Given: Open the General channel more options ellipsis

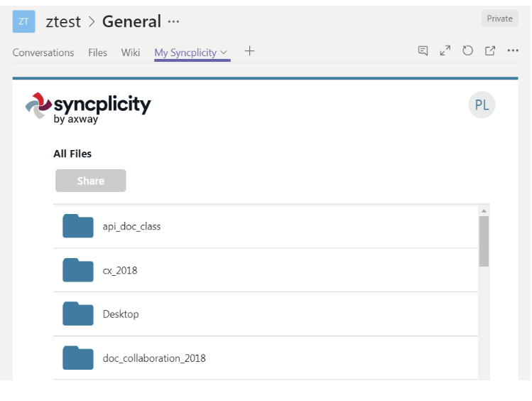Looking at the screenshot, I should point(173,22).
